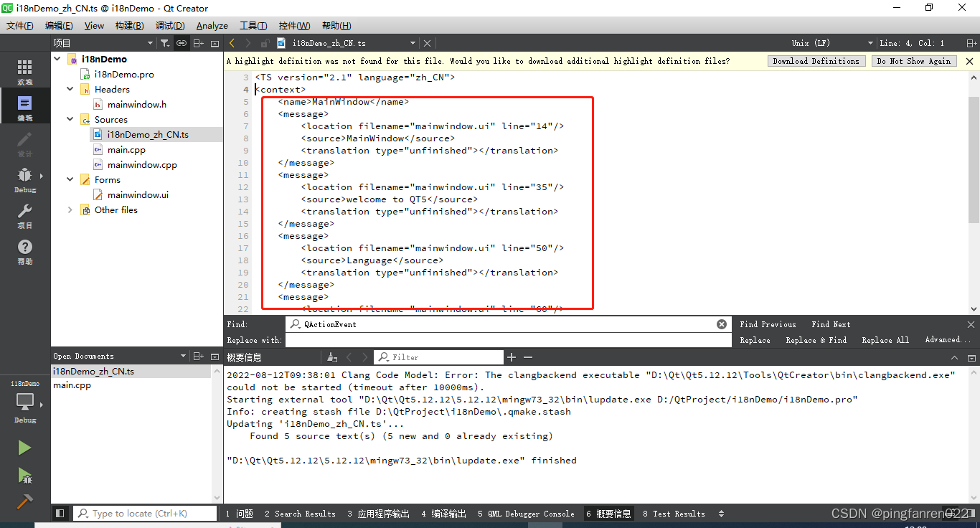The height and width of the screenshot is (528, 980).
Task: Close the i18nDemo_zh_CN.ts document
Action: coord(428,43)
